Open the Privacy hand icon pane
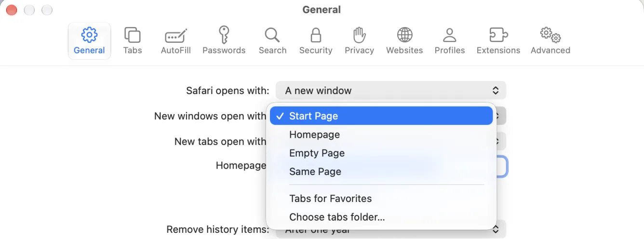This screenshot has width=644, height=239. click(x=359, y=41)
